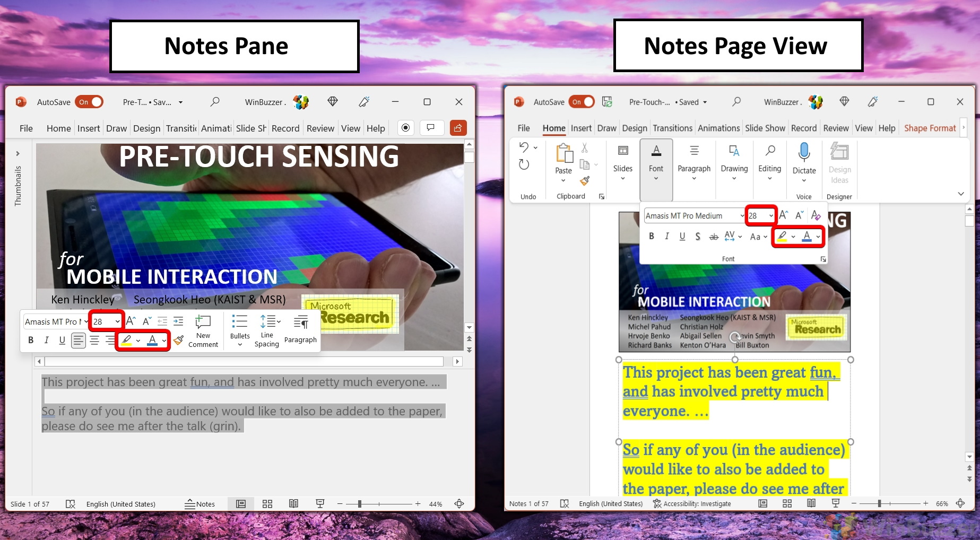The image size is (980, 540).
Task: Click Italic in left window mini toolbar
Action: click(x=46, y=340)
